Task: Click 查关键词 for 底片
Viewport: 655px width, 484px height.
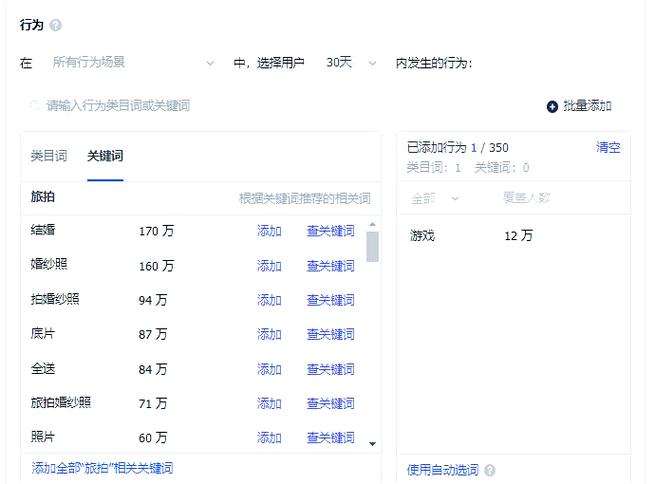Action: pos(330,334)
